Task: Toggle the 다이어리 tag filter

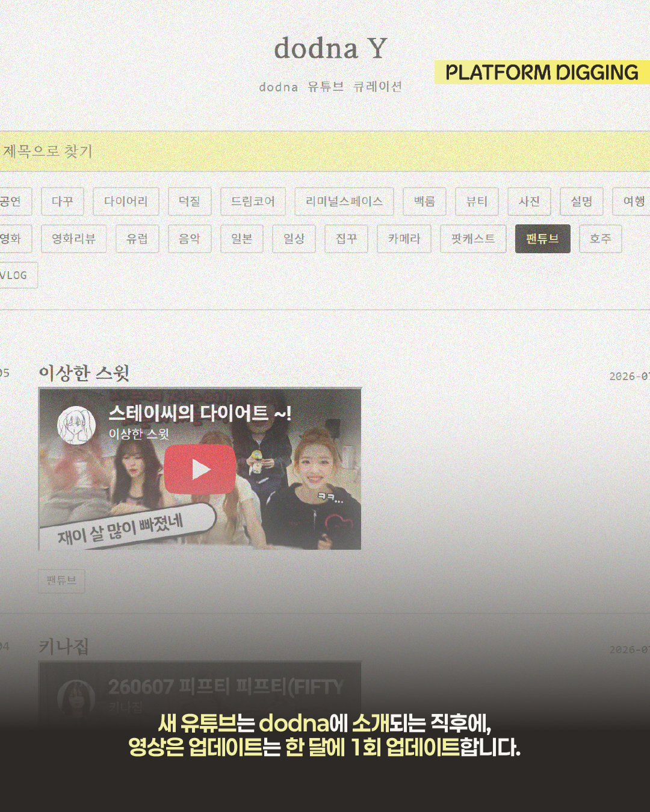Action: (x=126, y=201)
